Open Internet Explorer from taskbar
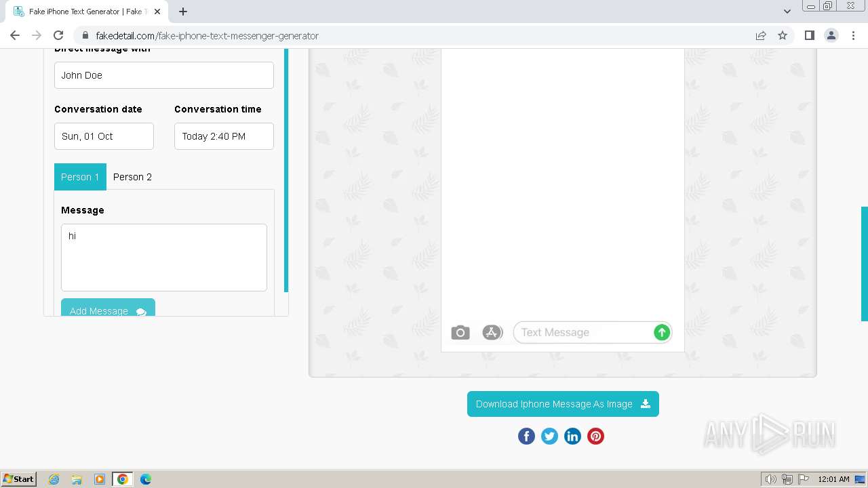 [54, 479]
